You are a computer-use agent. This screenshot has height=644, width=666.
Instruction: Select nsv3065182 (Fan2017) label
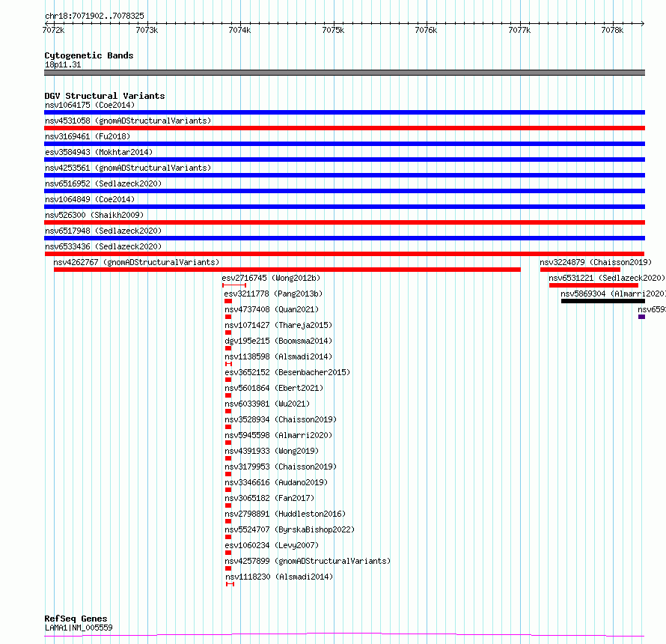pyautogui.click(x=269, y=498)
